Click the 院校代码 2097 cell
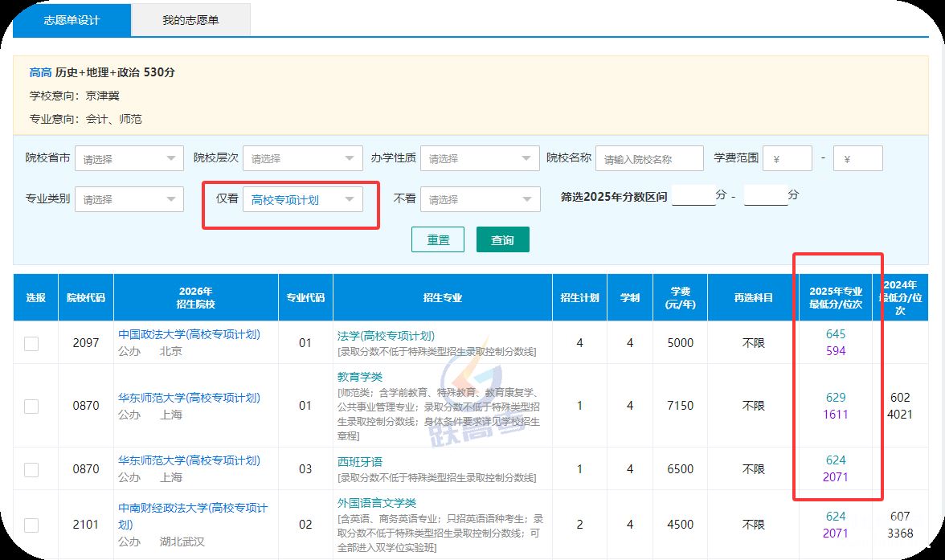 click(85, 342)
